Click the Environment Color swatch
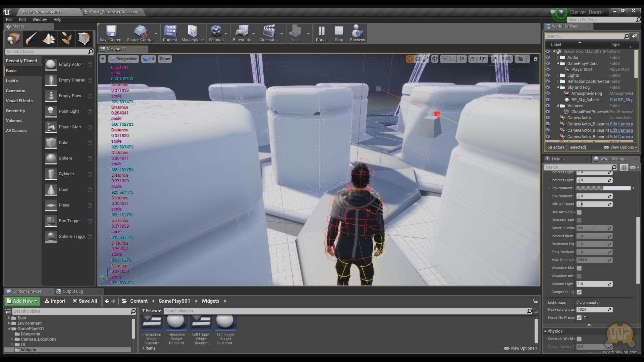644x362 pixels. (x=603, y=188)
